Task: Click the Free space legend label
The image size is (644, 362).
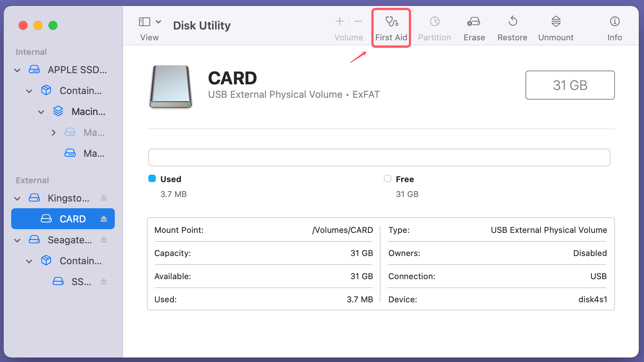Action: click(x=405, y=179)
